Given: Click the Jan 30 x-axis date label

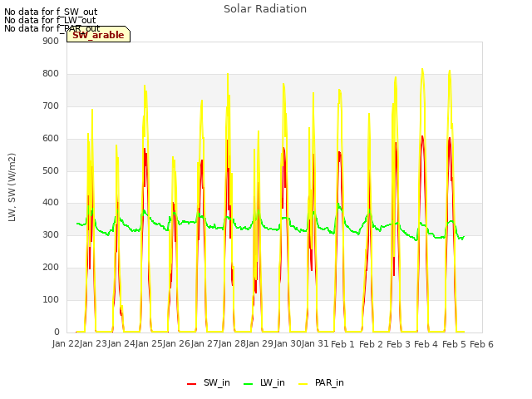Looking at the screenshot, I should click(x=288, y=343).
